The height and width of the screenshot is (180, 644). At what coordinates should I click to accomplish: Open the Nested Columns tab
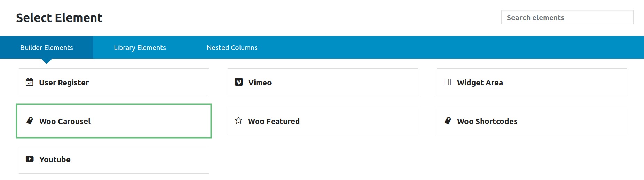click(x=232, y=48)
